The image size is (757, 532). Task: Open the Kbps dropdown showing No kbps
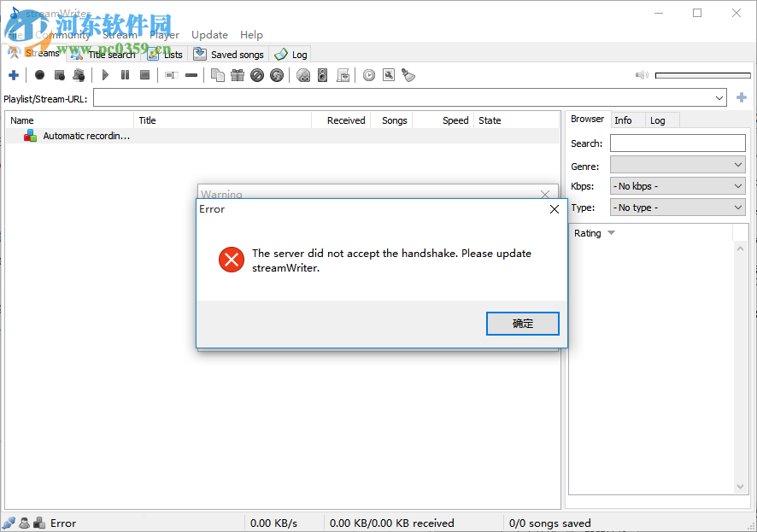[678, 186]
